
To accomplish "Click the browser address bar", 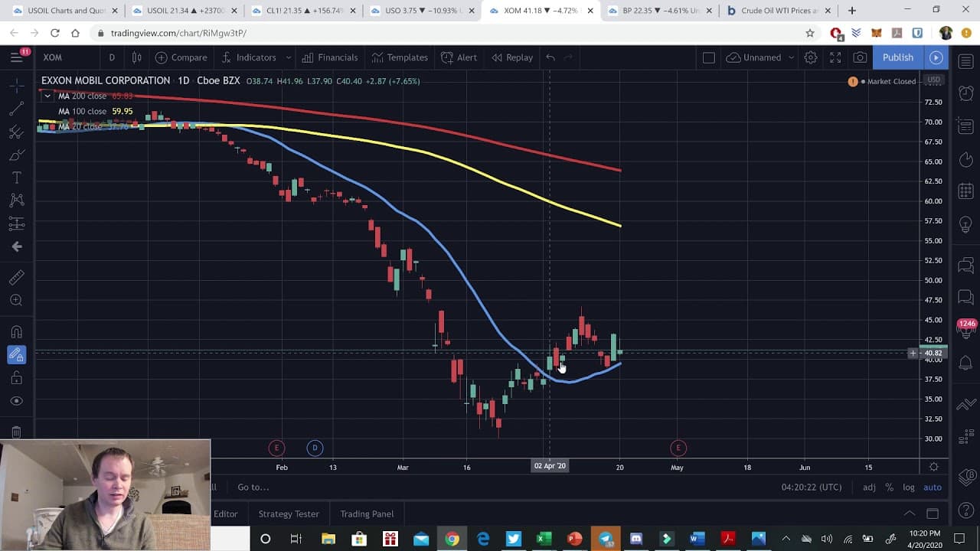I will (x=452, y=33).
